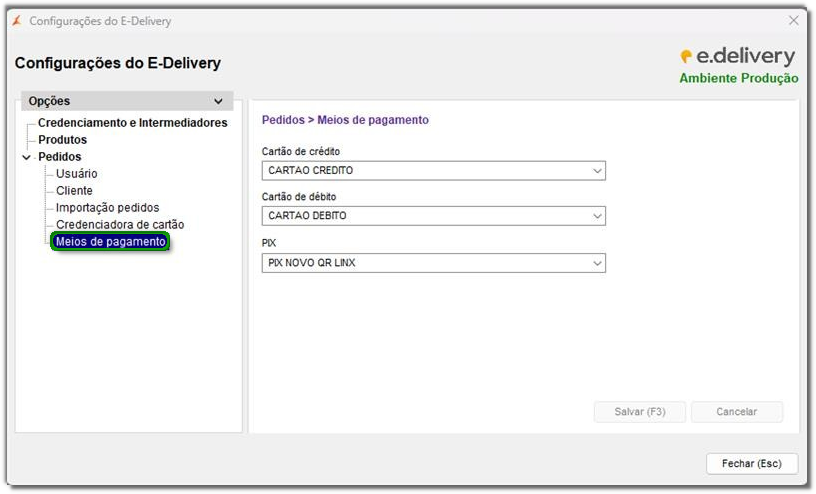816x494 pixels.
Task: Click the app icon in title bar
Action: (x=17, y=21)
